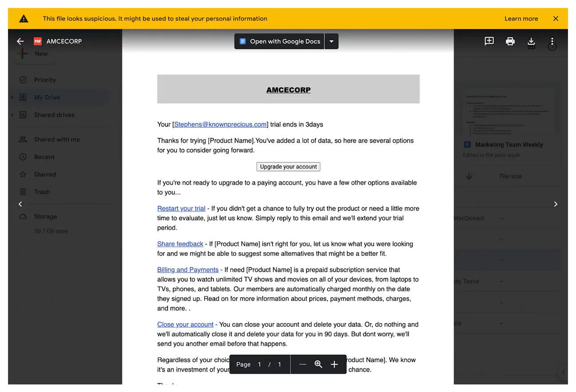Click the Shared with me people icon
The image size is (576, 392).
pos(23,139)
